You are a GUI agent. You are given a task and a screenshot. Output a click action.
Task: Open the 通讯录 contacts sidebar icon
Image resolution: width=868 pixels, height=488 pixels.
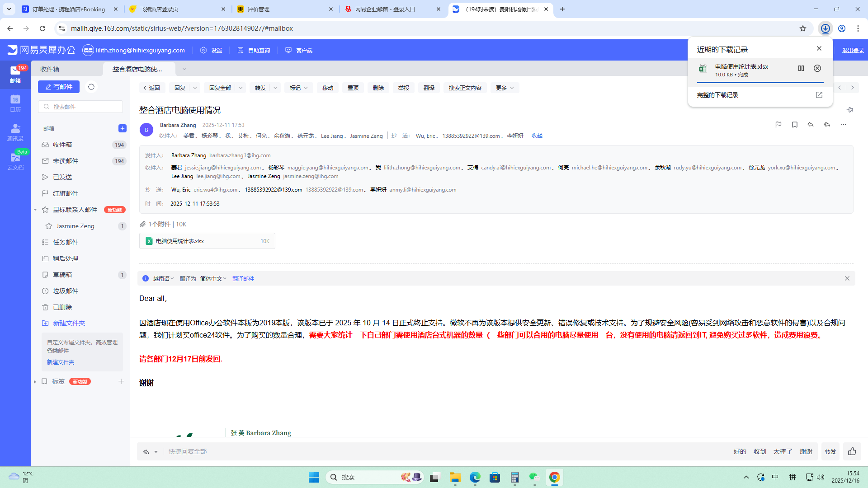point(15,132)
